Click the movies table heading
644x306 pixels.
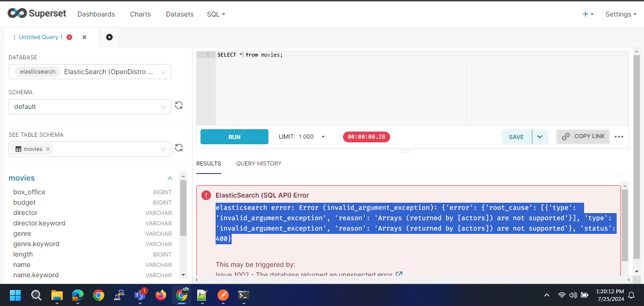[22, 178]
